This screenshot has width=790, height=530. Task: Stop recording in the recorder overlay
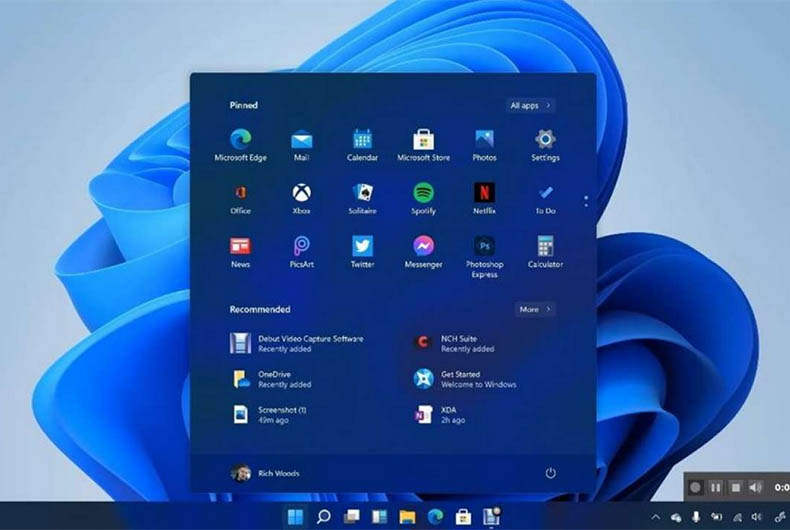pyautogui.click(x=736, y=487)
